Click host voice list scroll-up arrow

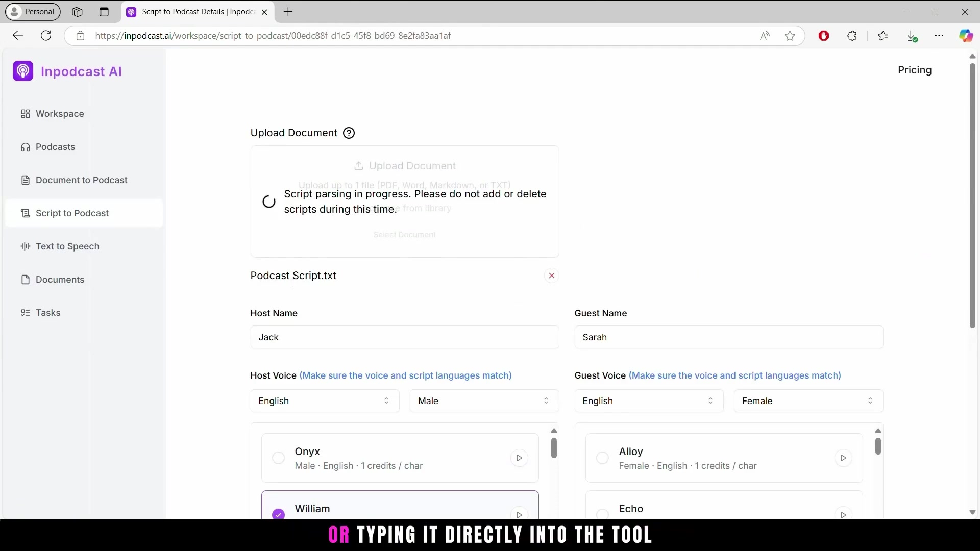coord(554,431)
